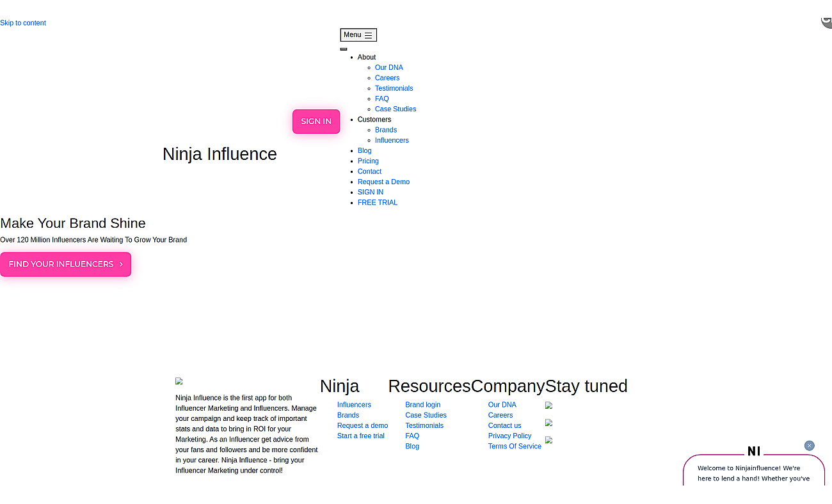Open footer Careers link under Company
The height and width of the screenshot is (504, 832).
click(x=500, y=415)
